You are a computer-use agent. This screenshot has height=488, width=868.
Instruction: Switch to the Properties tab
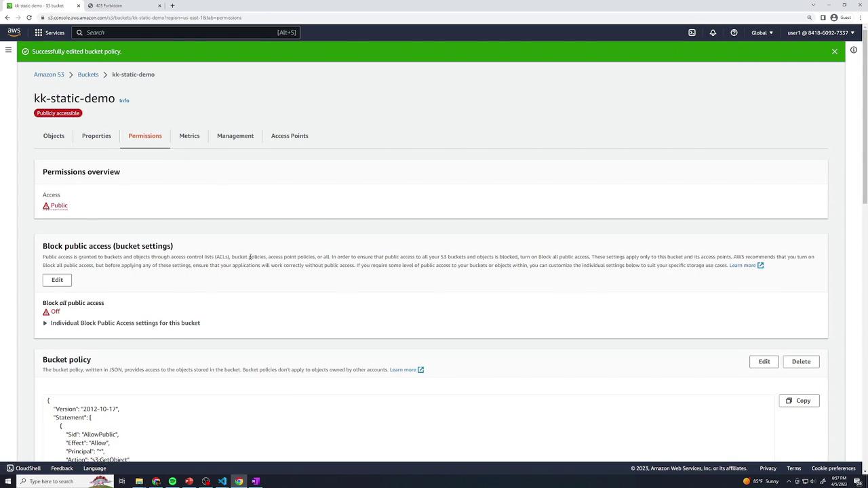[x=96, y=136]
